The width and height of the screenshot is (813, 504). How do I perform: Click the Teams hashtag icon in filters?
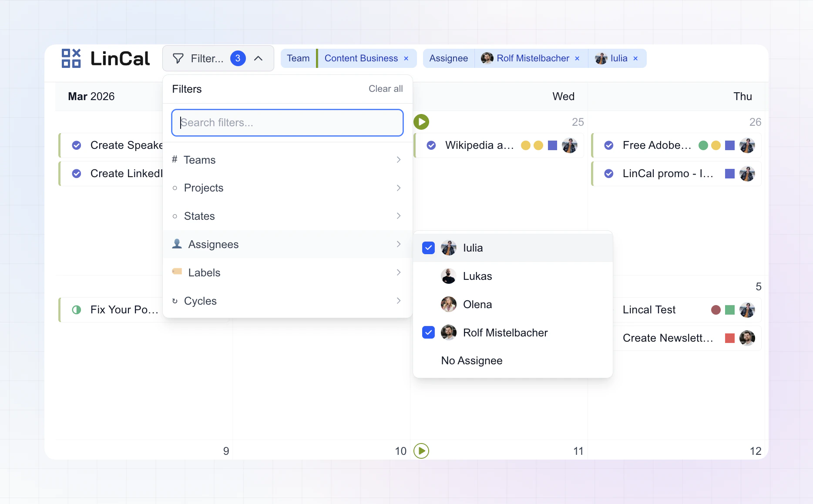click(x=175, y=160)
